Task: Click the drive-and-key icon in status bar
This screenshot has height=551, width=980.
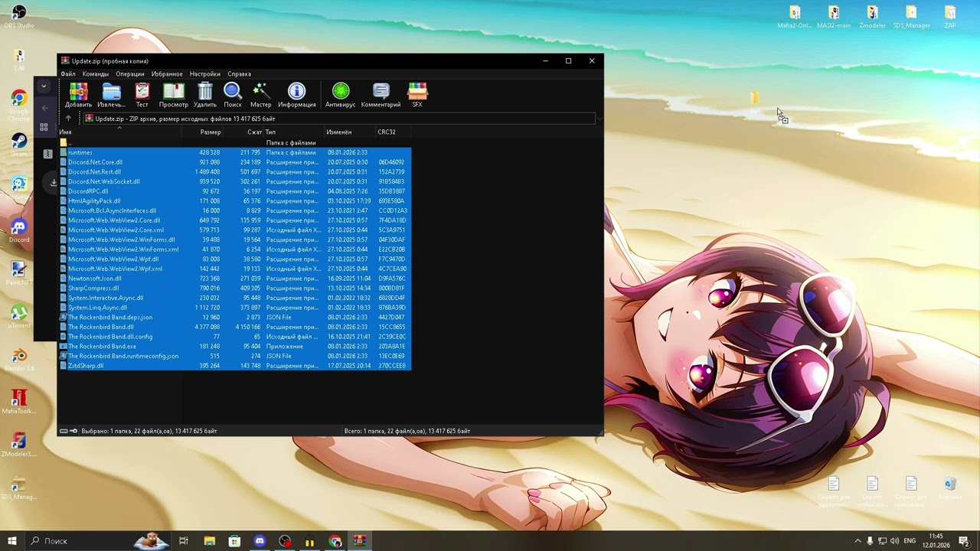Action: [x=69, y=431]
